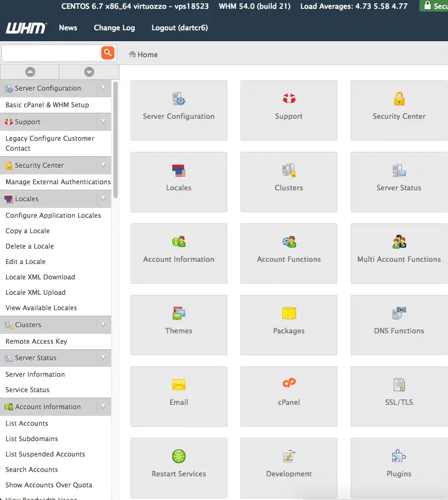The width and height of the screenshot is (448, 500).
Task: Select Delete a Locale
Action: (30, 246)
